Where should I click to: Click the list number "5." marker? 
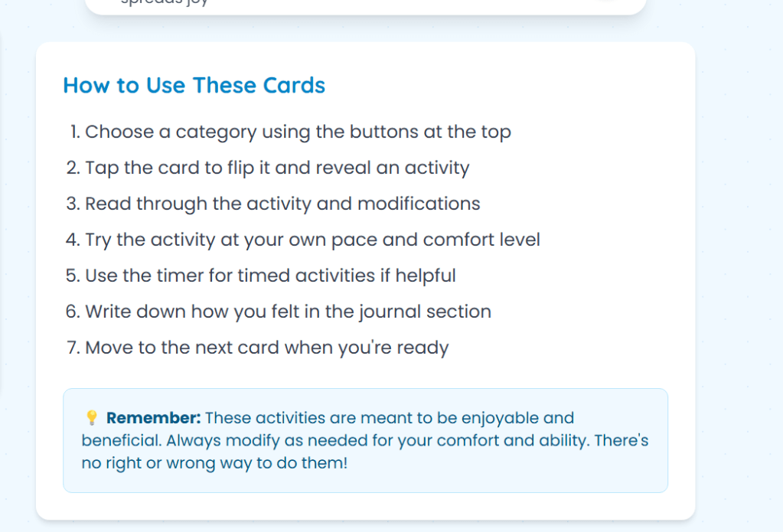[x=73, y=276]
